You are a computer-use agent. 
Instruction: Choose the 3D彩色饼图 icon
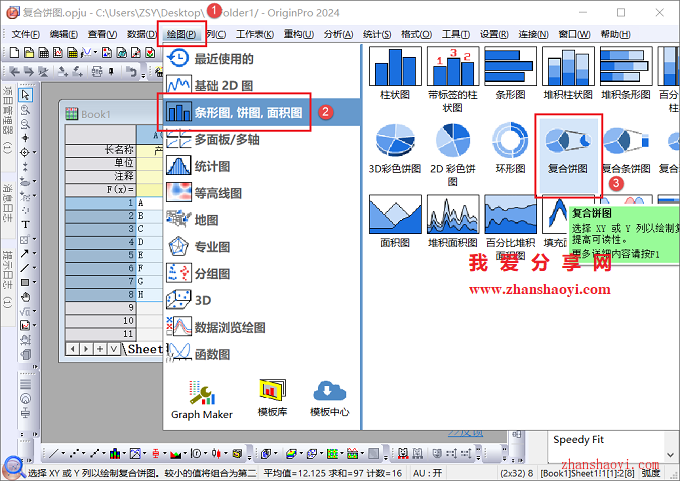[x=395, y=140]
